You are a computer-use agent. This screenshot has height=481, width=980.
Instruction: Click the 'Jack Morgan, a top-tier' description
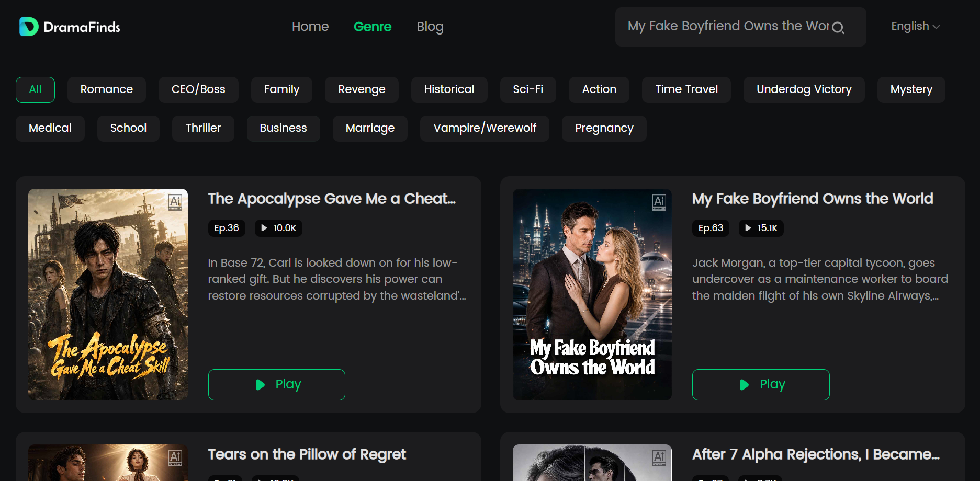[820, 279]
